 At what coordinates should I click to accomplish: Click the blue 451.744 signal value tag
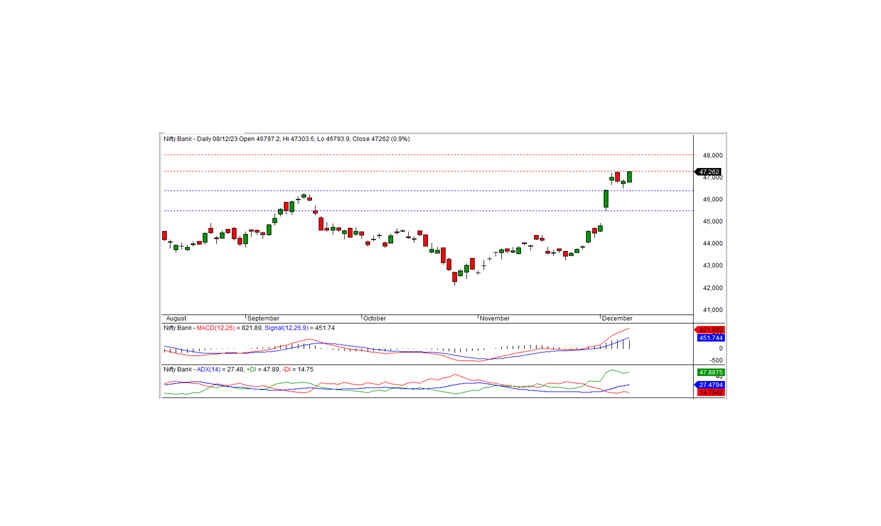711,338
